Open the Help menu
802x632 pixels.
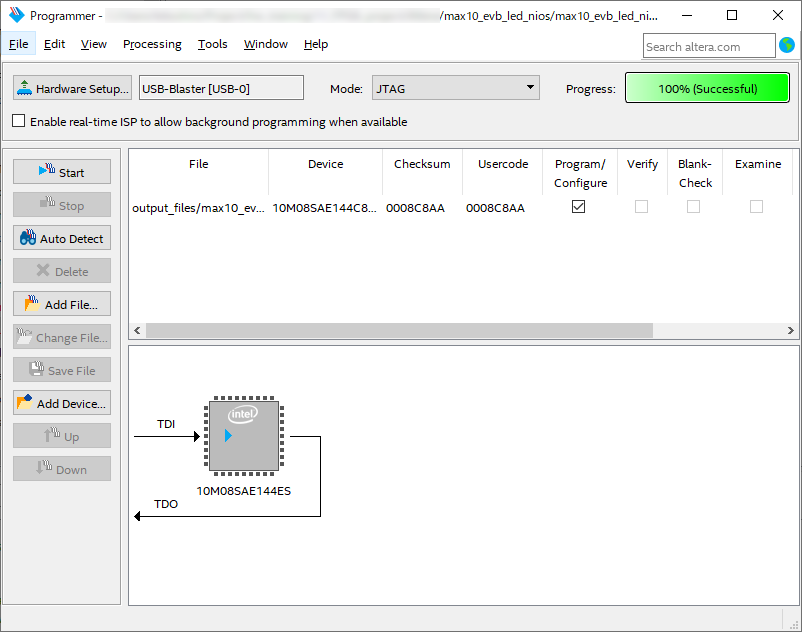pos(316,44)
